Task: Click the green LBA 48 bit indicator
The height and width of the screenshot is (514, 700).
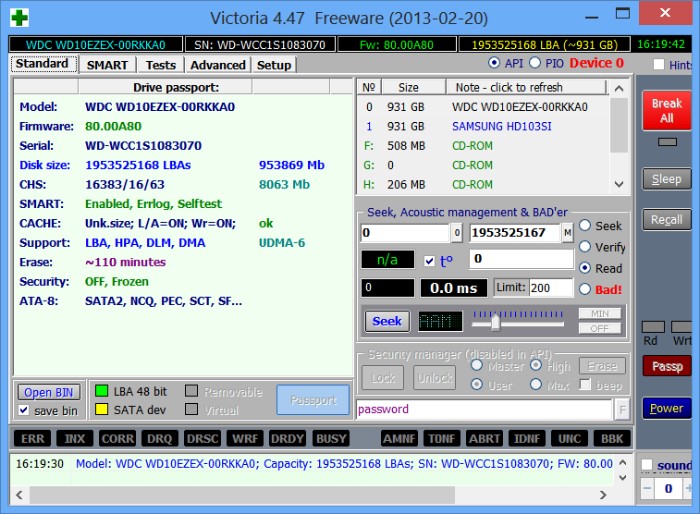Action: point(101,391)
